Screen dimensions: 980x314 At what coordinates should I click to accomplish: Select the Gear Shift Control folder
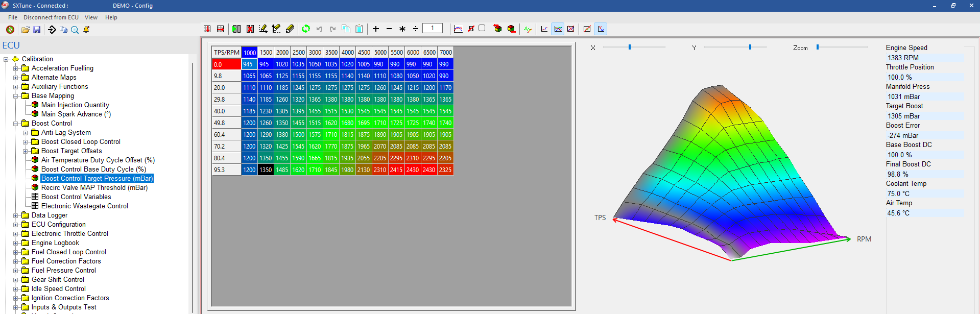coord(58,280)
